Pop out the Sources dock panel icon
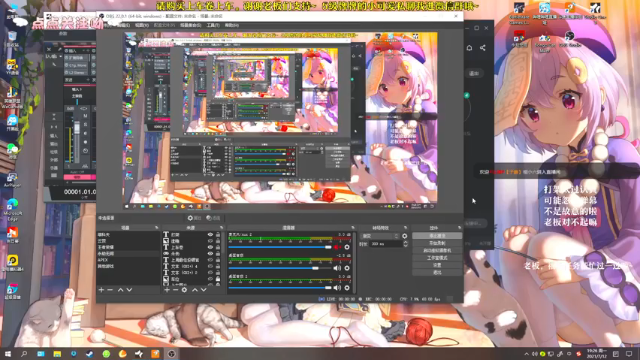Viewport: 640px width, 360px height. (221, 228)
